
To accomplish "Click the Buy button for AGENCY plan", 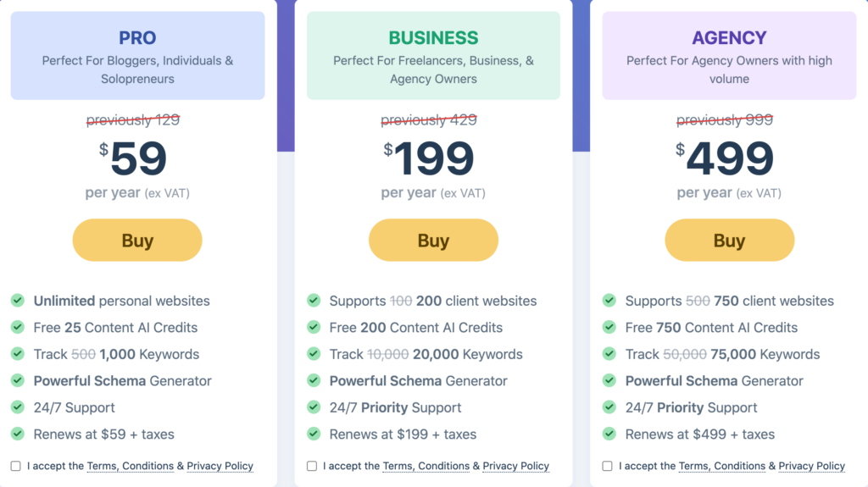I will pos(730,241).
